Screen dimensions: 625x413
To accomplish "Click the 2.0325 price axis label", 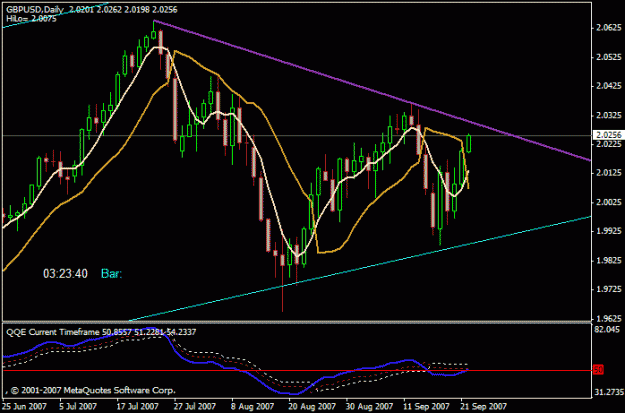I will click(x=608, y=116).
